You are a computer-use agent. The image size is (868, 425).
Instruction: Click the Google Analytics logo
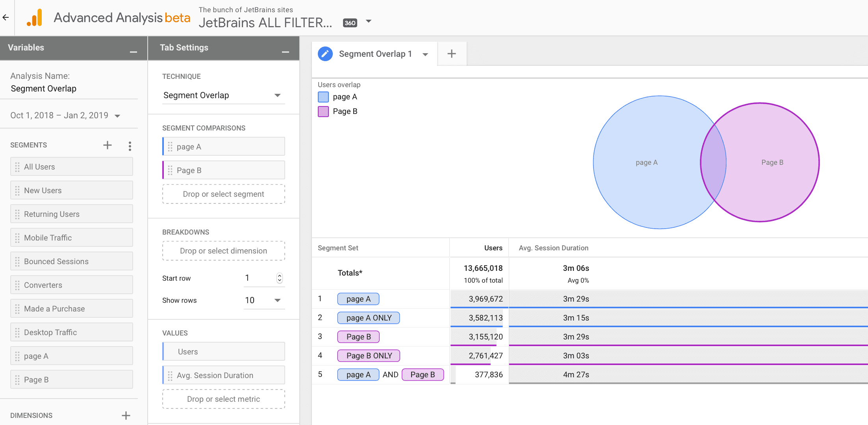click(x=35, y=18)
